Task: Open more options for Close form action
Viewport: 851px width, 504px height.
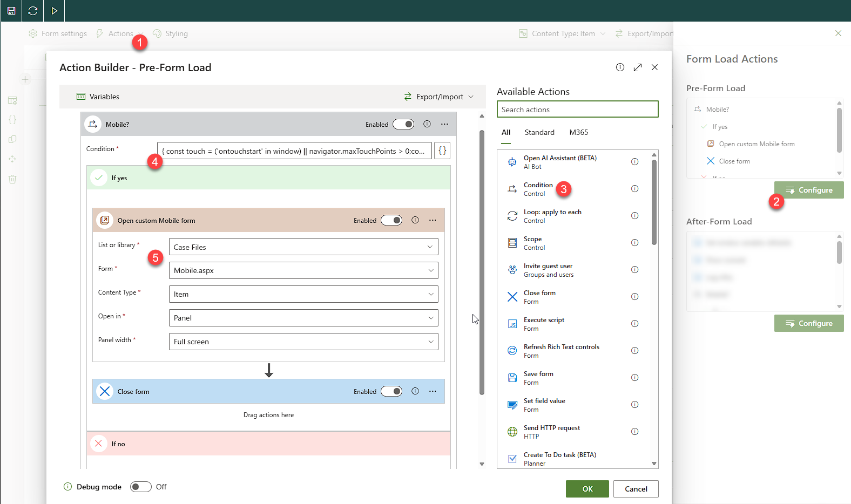Action: pyautogui.click(x=433, y=391)
